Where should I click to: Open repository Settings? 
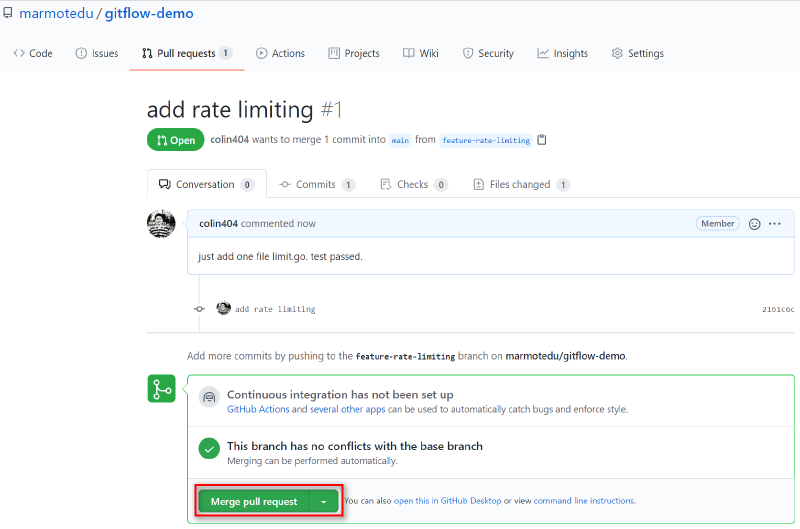637,54
